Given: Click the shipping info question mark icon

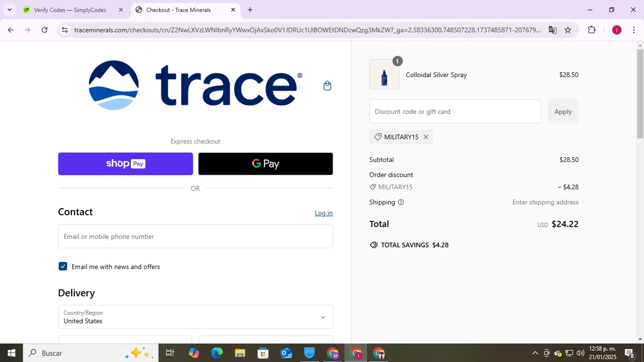Looking at the screenshot, I should (401, 202).
